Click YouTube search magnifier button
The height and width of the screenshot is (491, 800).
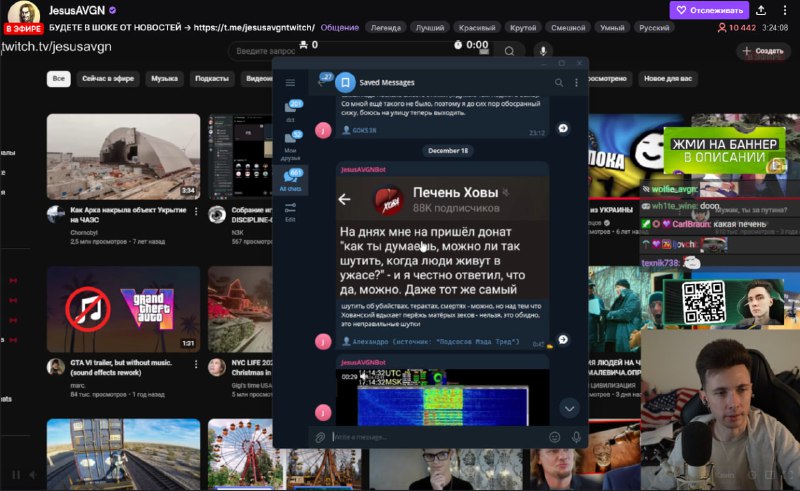click(509, 51)
